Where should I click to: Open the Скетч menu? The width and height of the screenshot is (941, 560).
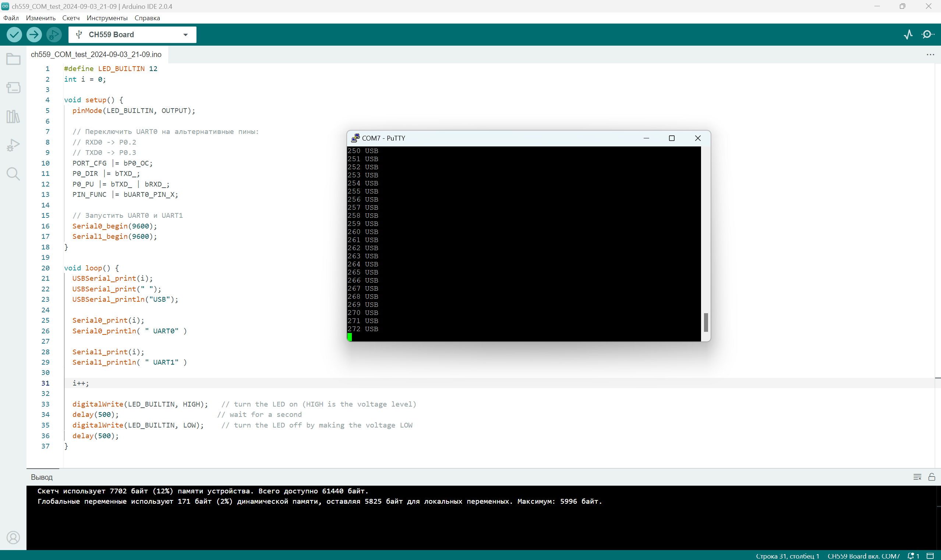pyautogui.click(x=71, y=18)
